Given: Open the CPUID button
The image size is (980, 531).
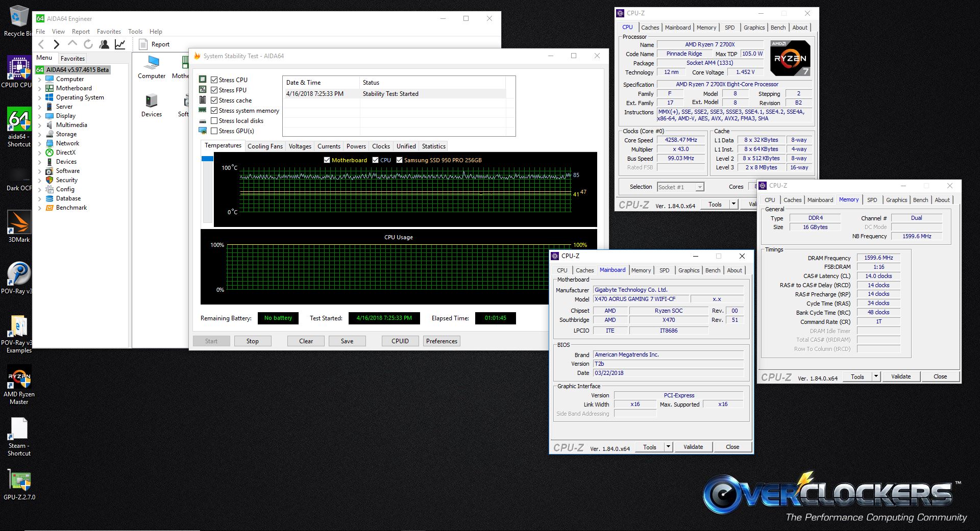Looking at the screenshot, I should pyautogui.click(x=400, y=341).
